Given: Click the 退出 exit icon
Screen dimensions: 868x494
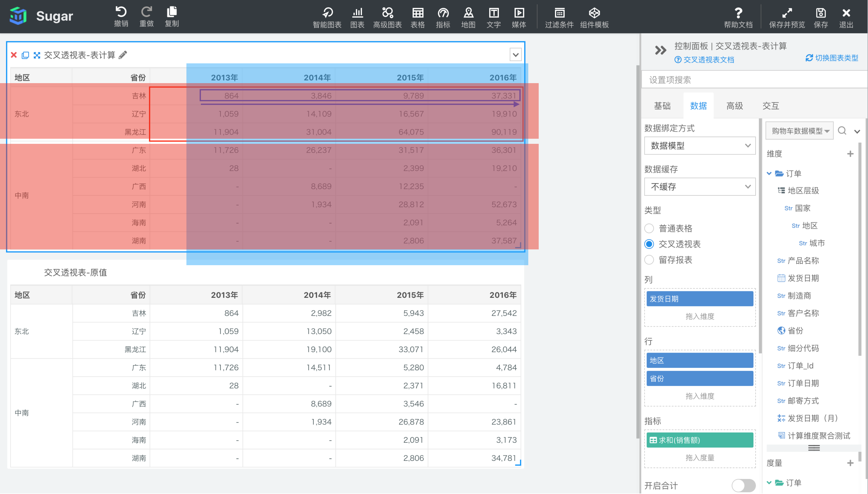Looking at the screenshot, I should tap(846, 18).
